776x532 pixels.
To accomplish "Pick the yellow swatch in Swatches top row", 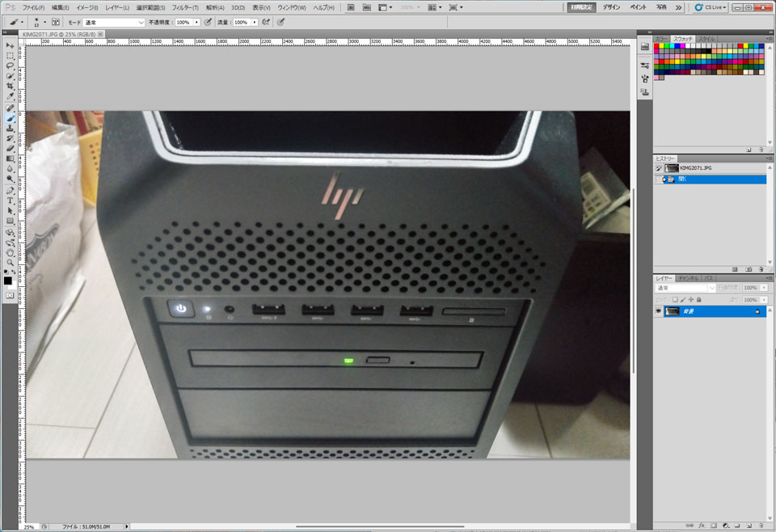I will (x=662, y=46).
